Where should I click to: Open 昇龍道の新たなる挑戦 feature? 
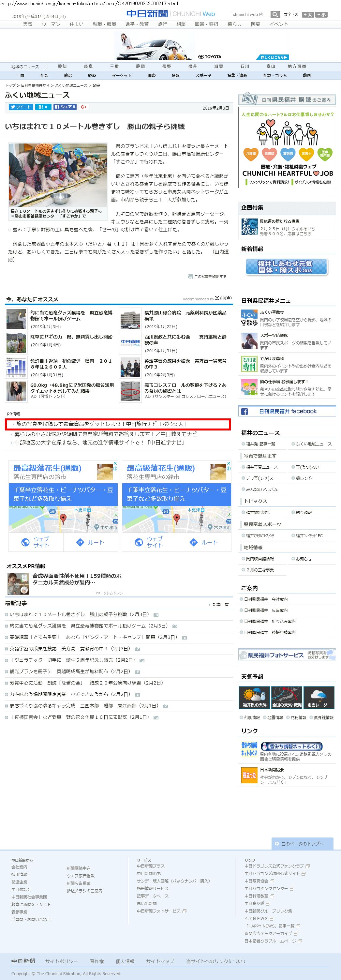[279, 221]
